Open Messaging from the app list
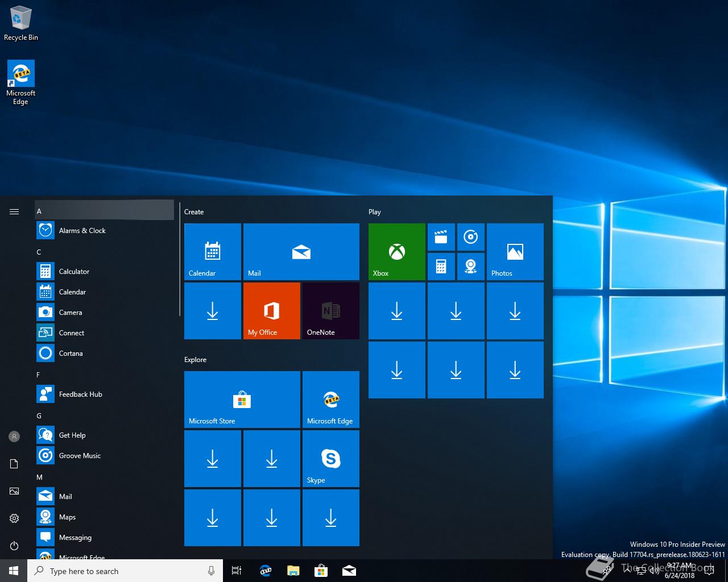 click(105, 538)
